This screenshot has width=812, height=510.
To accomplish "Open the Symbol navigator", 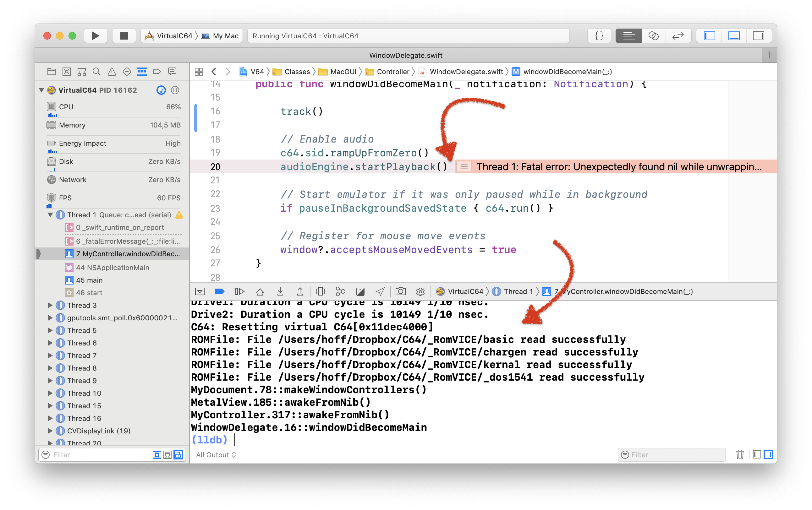I will (x=82, y=72).
